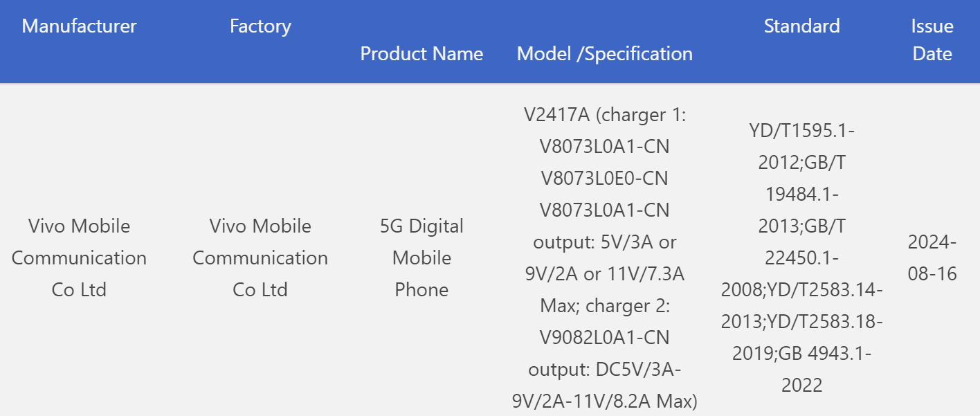Viewport: 980px width, 416px height.
Task: Click the YD/T1595.1- standard text
Action: pyautogui.click(x=801, y=130)
